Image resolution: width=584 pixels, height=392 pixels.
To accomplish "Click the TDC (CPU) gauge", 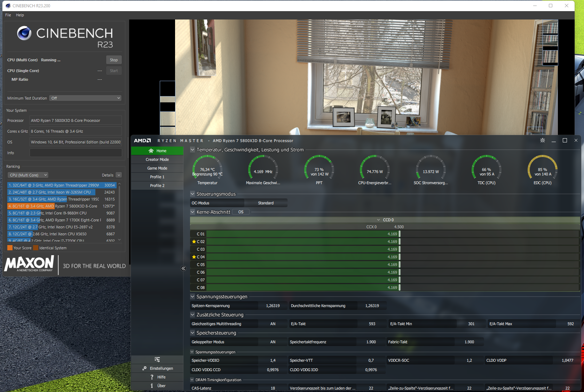I will 487,170.
